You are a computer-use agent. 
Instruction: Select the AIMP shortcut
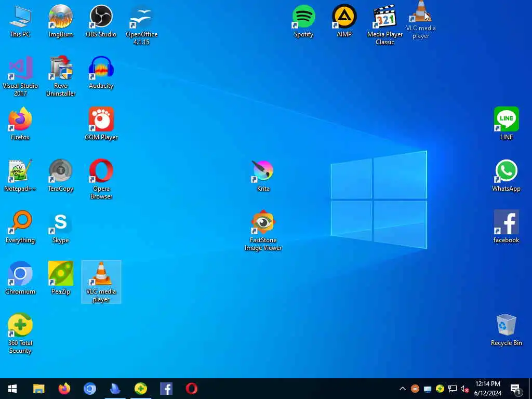[344, 21]
